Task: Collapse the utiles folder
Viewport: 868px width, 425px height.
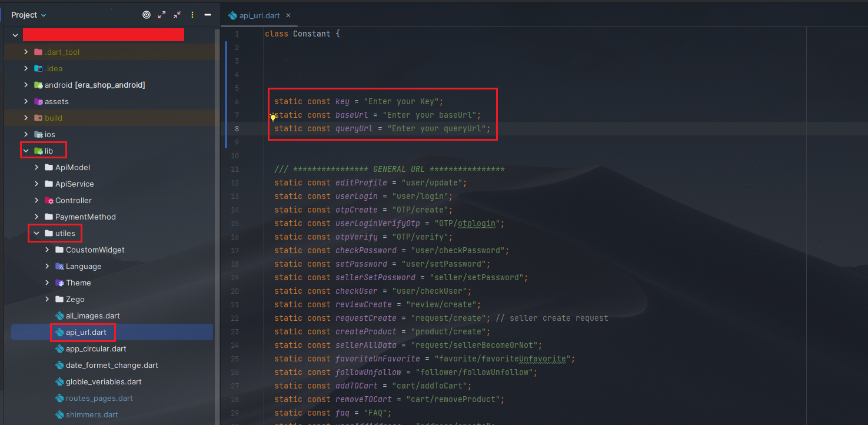Action: 36,233
